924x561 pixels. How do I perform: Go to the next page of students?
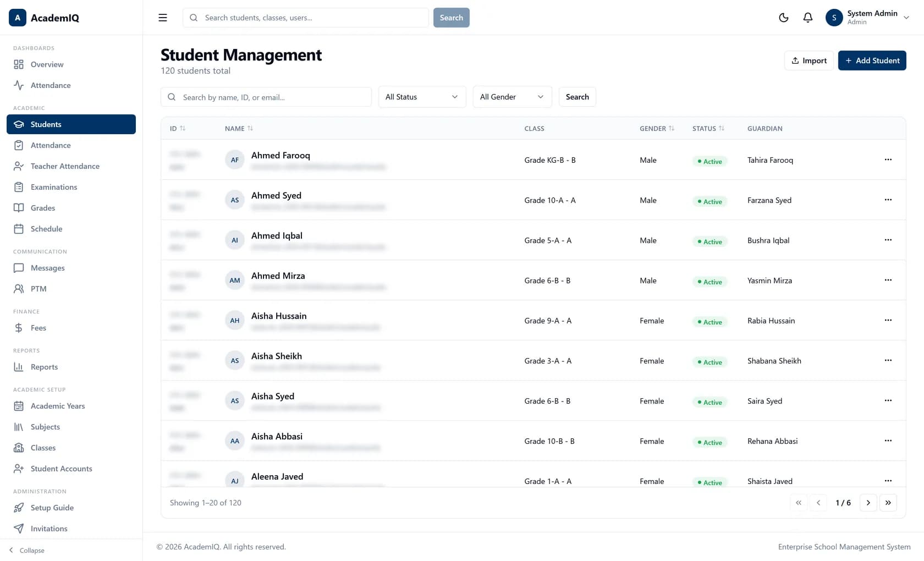coord(868,503)
